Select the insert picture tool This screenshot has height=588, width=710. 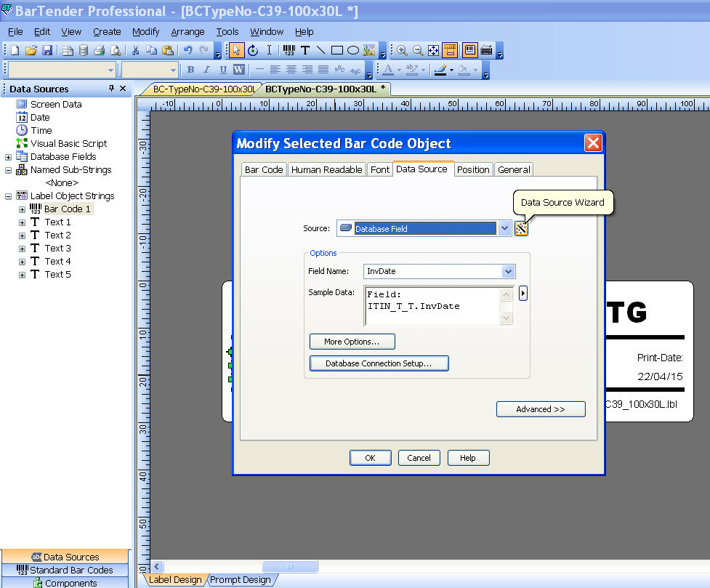(x=369, y=50)
